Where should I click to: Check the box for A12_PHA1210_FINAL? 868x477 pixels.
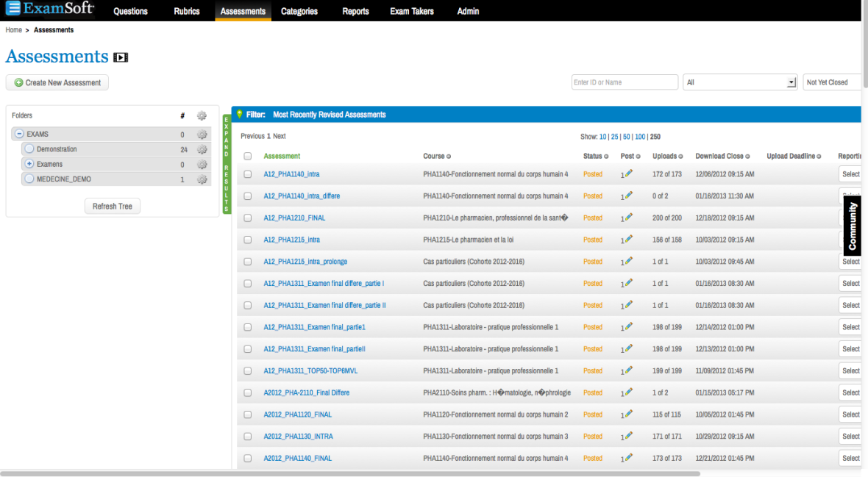click(x=247, y=218)
